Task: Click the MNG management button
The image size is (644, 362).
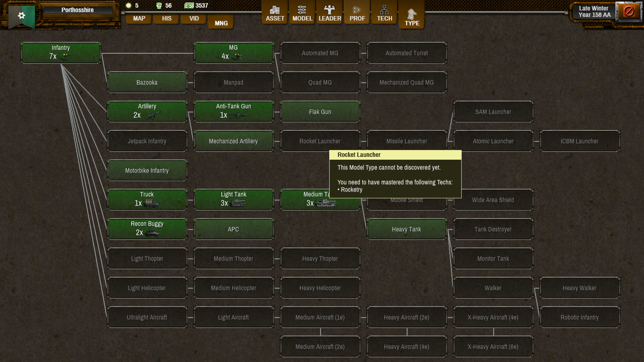Action: (221, 23)
